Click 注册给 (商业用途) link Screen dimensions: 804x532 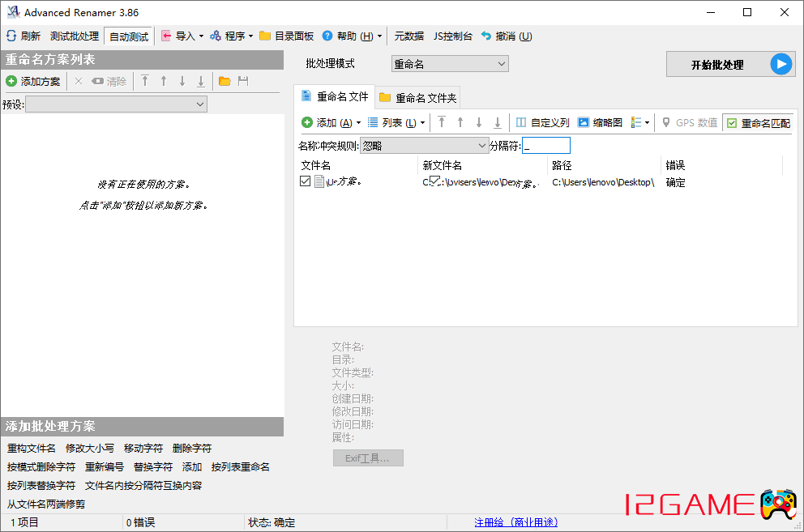(515, 522)
